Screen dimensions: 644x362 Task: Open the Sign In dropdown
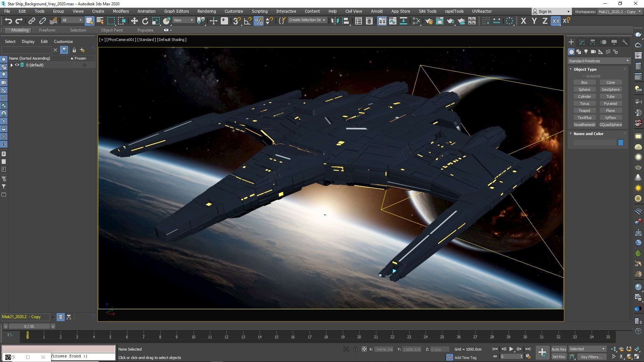[x=551, y=11]
